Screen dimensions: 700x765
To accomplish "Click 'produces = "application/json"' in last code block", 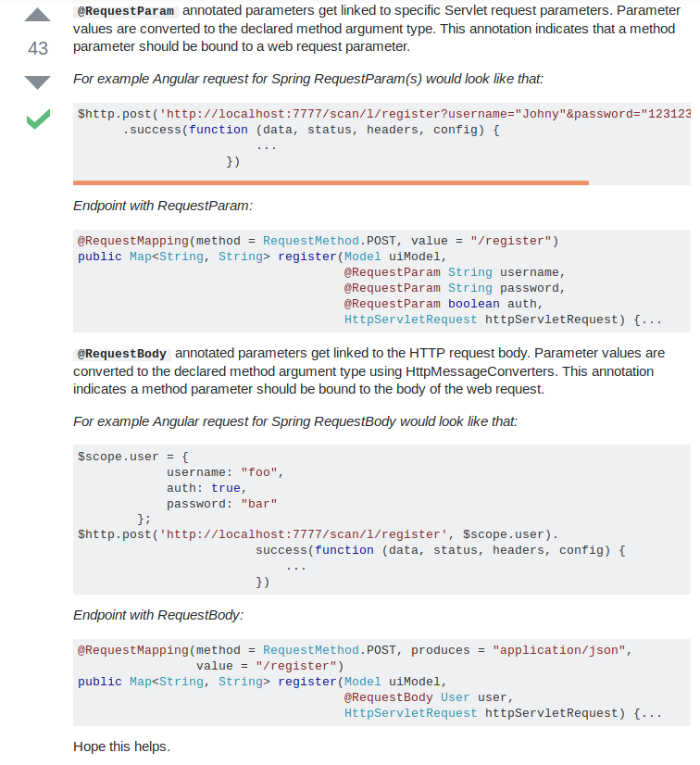I will [518, 650].
